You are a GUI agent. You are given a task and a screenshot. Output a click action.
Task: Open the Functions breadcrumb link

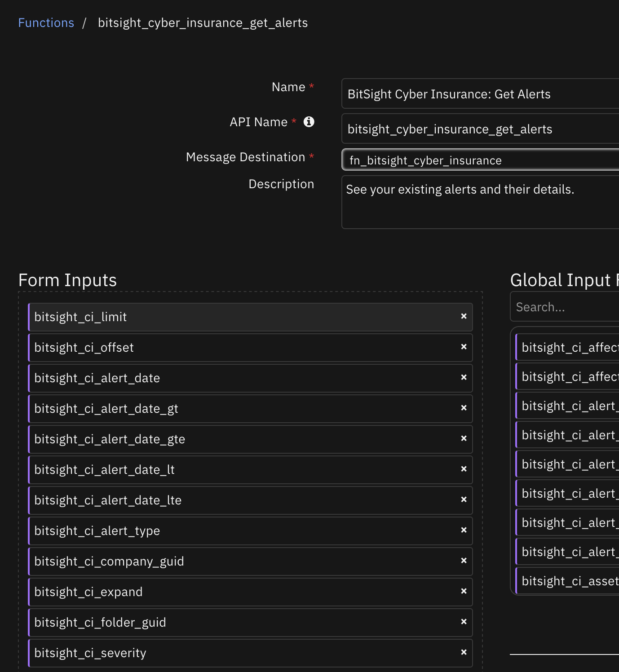click(x=46, y=23)
